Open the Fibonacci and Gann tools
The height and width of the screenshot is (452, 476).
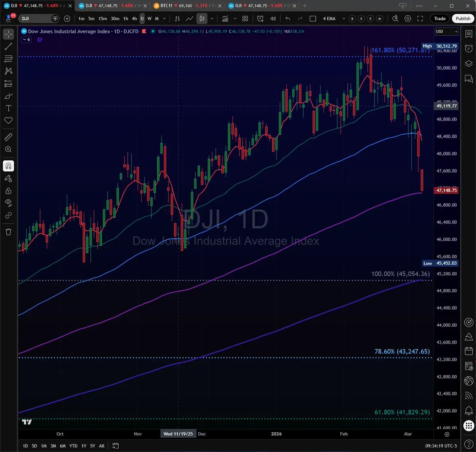pos(8,59)
